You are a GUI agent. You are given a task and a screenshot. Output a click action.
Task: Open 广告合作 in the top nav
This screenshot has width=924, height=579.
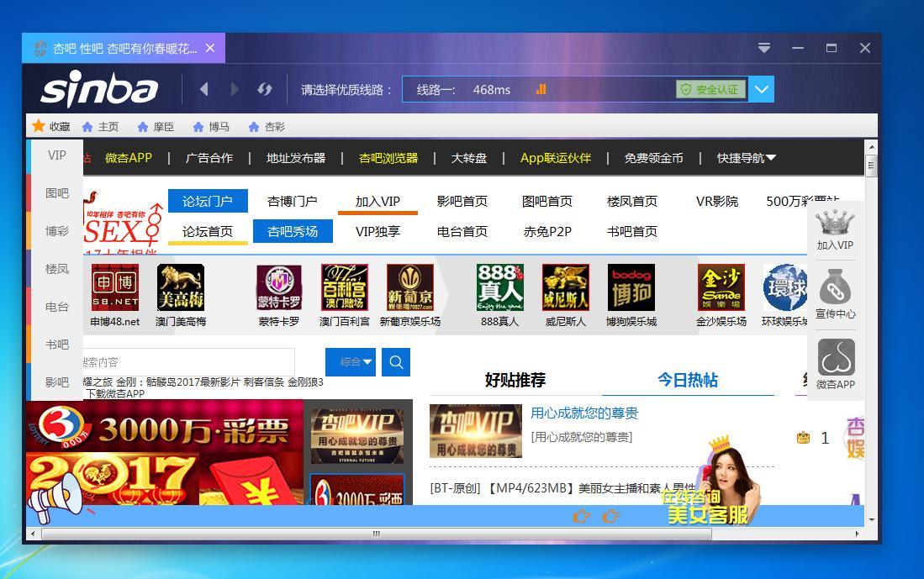point(209,158)
